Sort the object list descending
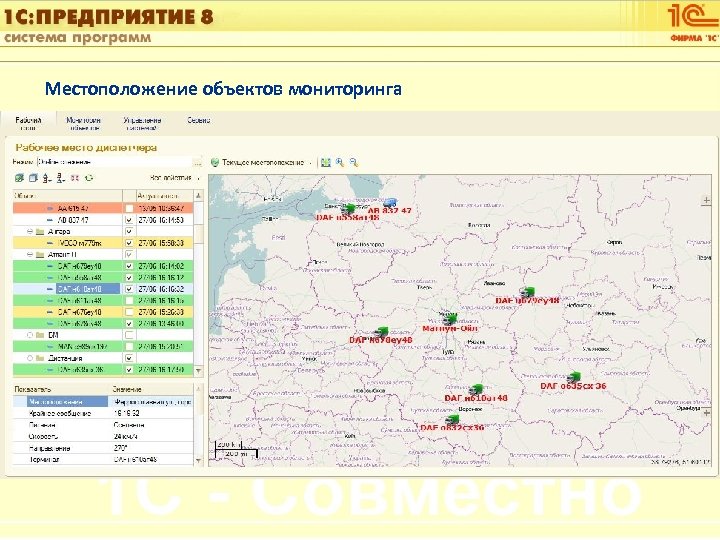720x540 pixels. [61, 178]
